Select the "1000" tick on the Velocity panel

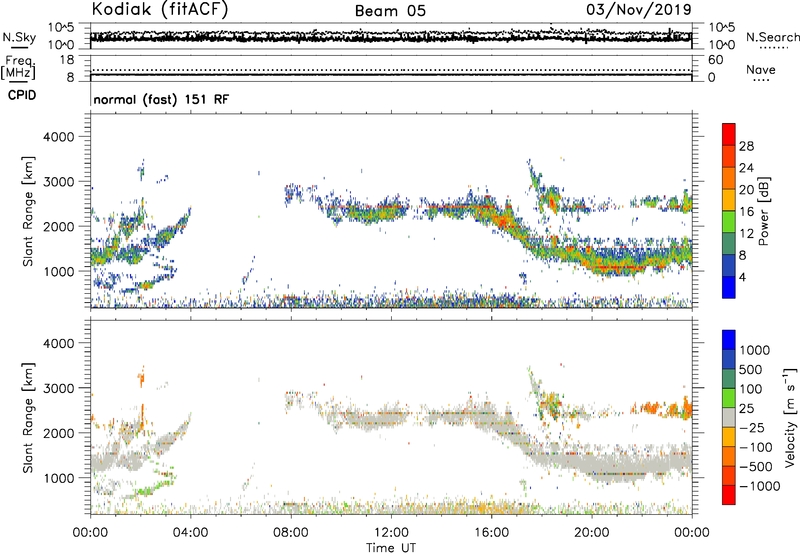tap(59, 478)
